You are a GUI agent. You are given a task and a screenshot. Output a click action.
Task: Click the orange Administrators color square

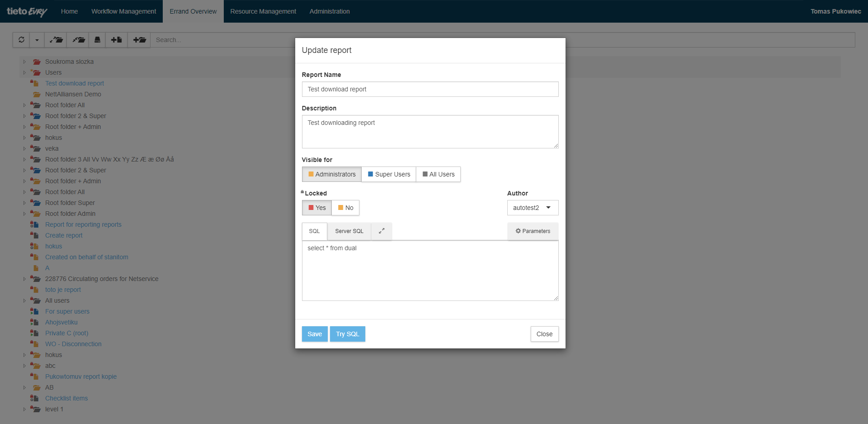(311, 174)
